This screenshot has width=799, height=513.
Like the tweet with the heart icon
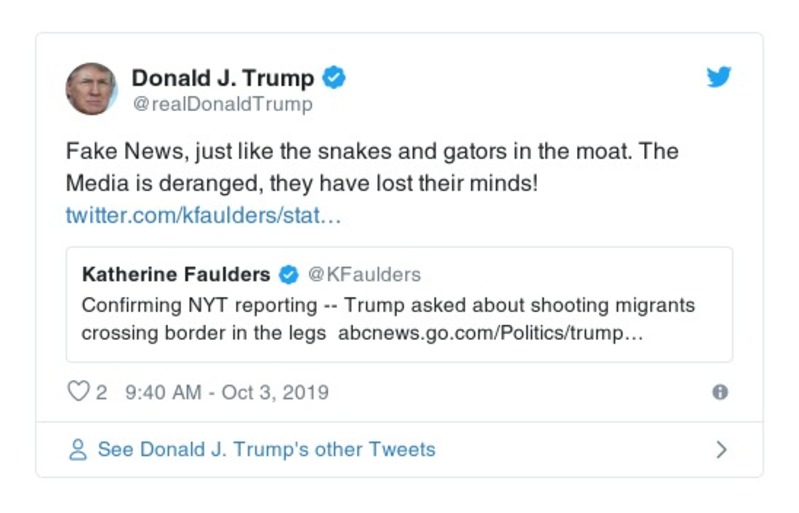tap(78, 392)
